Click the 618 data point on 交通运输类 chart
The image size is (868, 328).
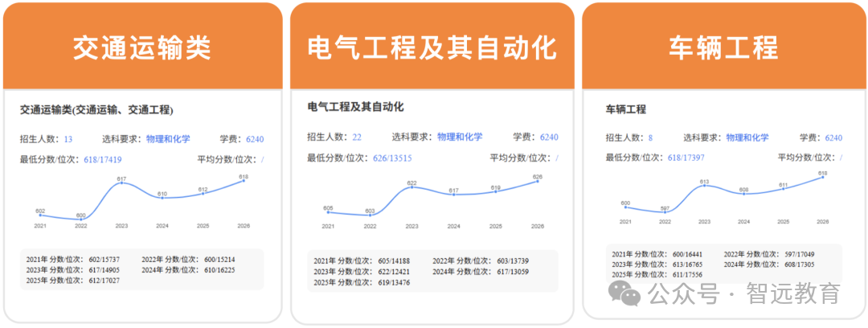244,181
